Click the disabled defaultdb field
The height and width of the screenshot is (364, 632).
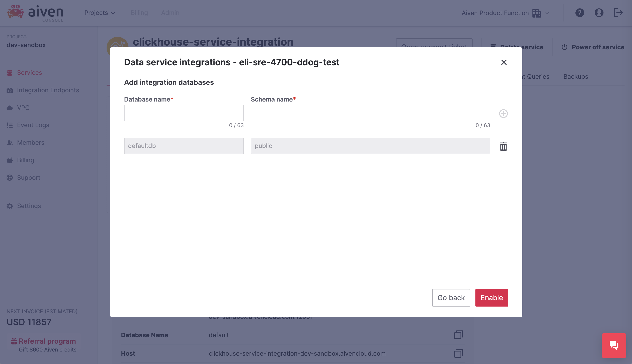click(184, 146)
